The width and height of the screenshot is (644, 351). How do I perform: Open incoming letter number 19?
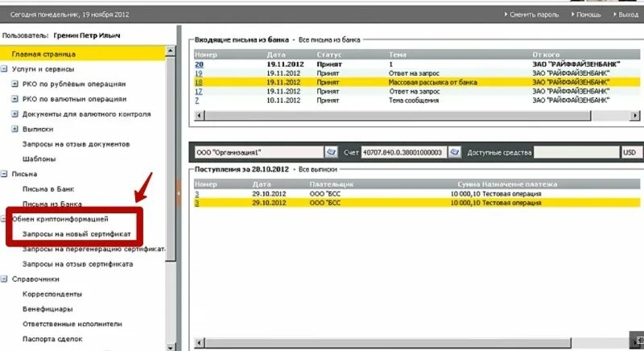199,73
